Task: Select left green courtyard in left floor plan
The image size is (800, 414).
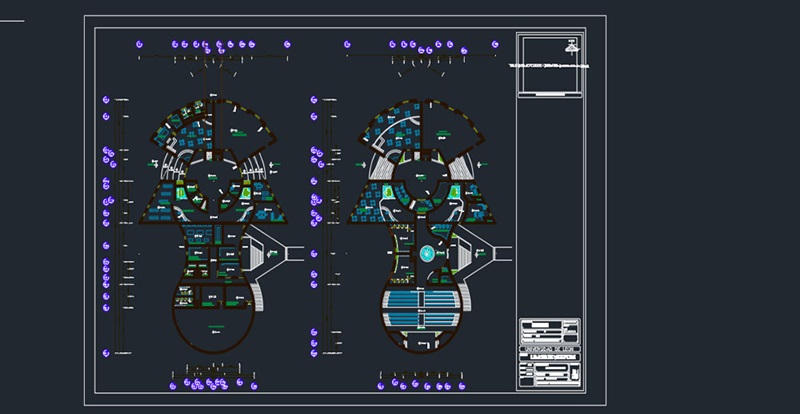Action: coord(181,193)
